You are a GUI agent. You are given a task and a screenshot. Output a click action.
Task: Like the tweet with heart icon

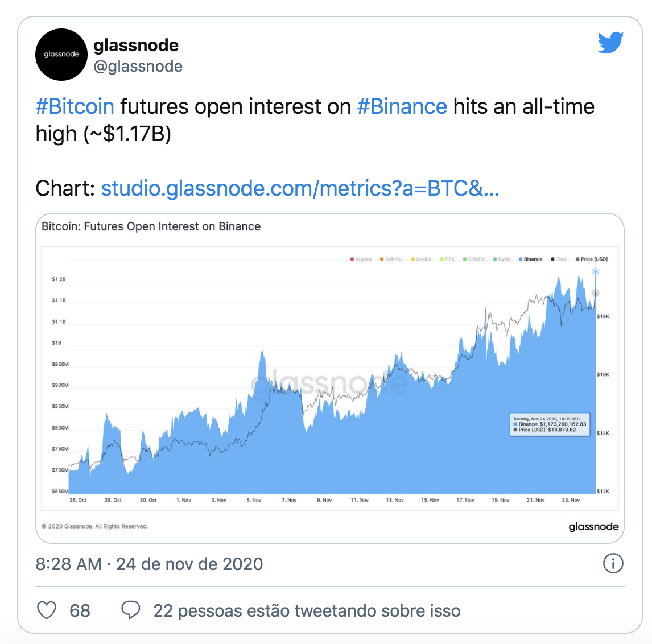coord(47,610)
